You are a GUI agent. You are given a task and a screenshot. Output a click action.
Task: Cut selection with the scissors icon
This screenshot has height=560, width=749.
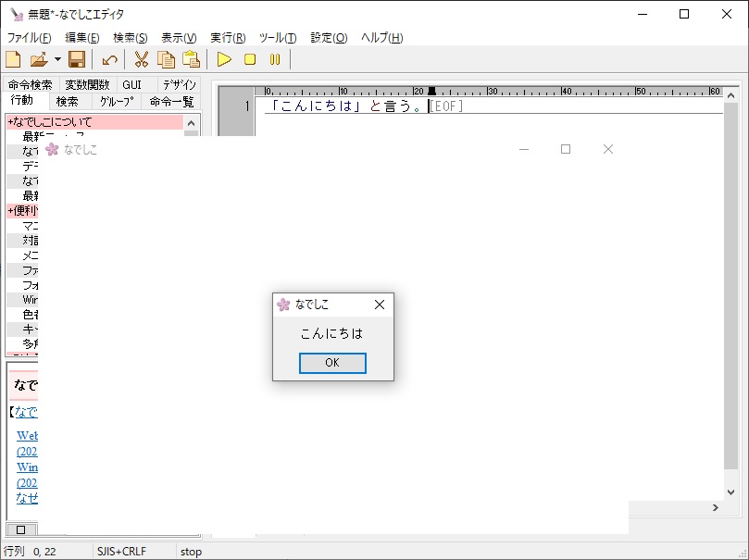[x=142, y=60]
